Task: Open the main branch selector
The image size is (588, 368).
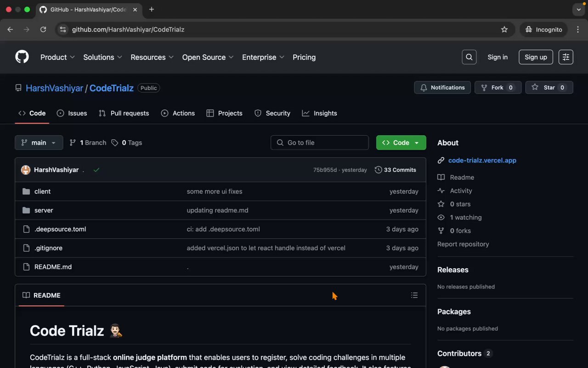Action: pyautogui.click(x=39, y=143)
